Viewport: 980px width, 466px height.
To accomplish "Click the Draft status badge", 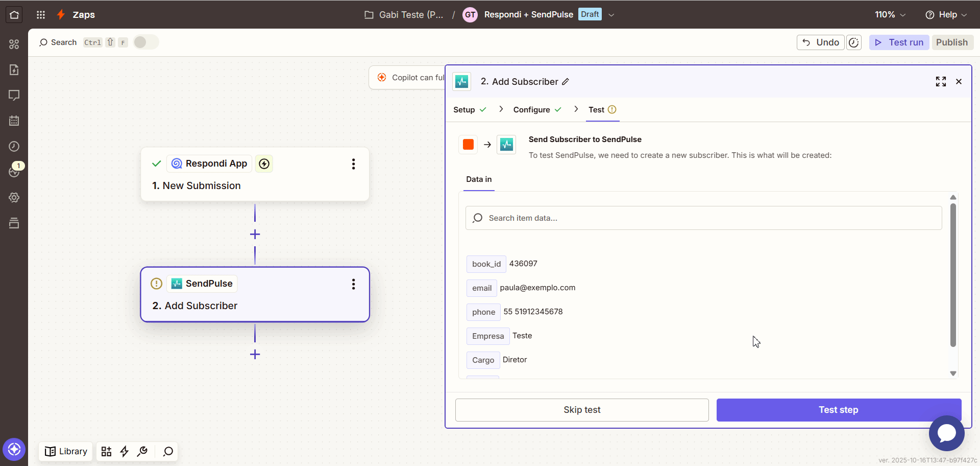I will [x=590, y=14].
